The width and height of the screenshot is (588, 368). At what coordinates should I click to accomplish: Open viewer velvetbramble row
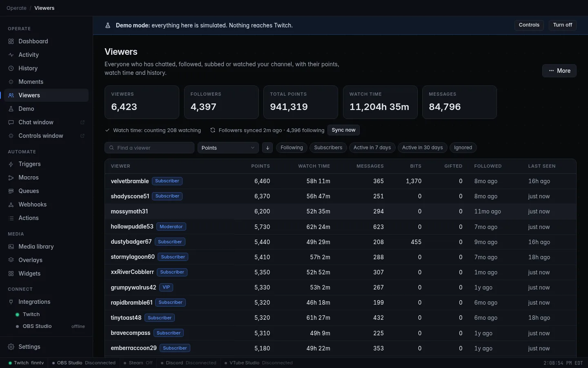[x=341, y=181]
